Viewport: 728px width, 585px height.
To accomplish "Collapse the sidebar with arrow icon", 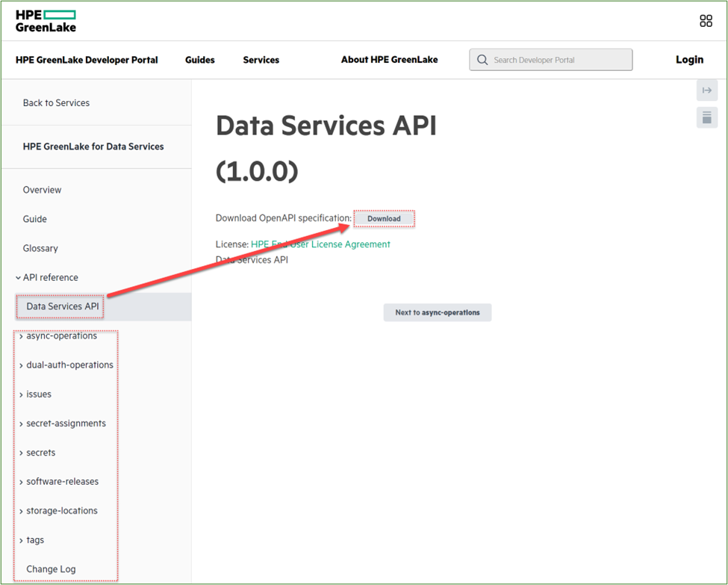I will pyautogui.click(x=706, y=90).
